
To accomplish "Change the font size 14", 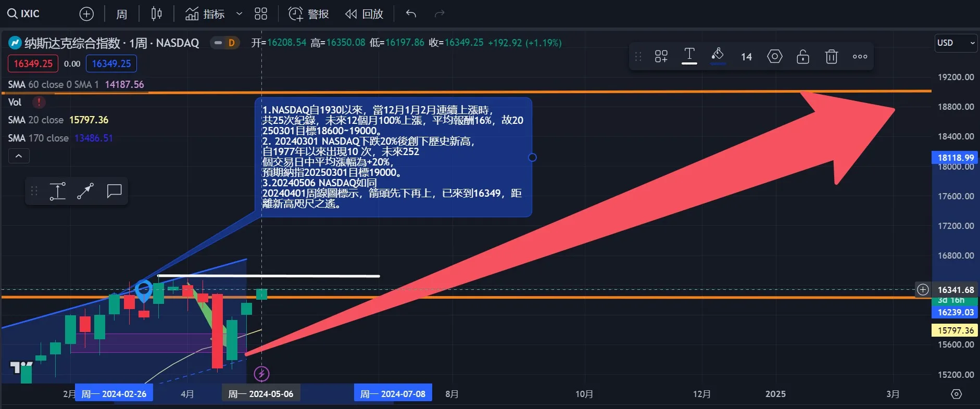I will (x=746, y=57).
